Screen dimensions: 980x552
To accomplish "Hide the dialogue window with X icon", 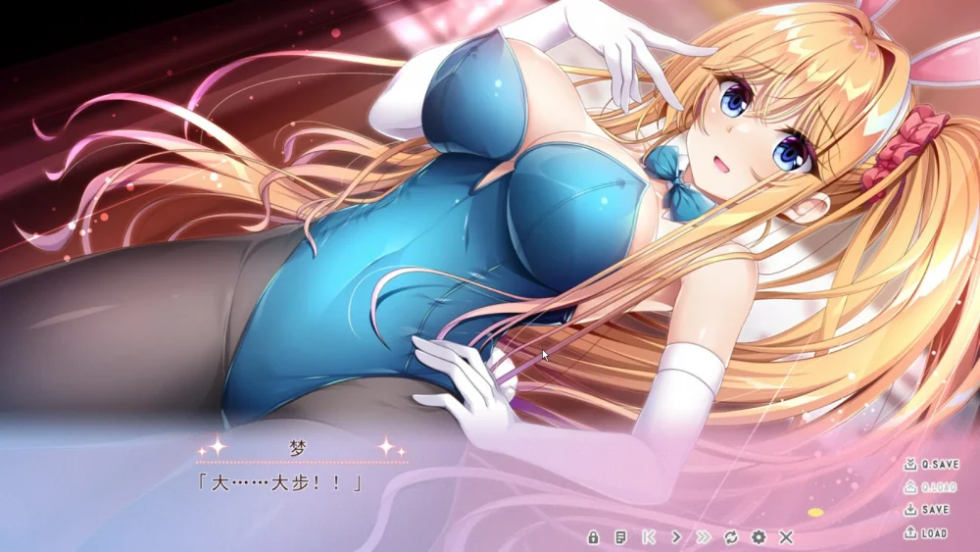I will tap(786, 537).
